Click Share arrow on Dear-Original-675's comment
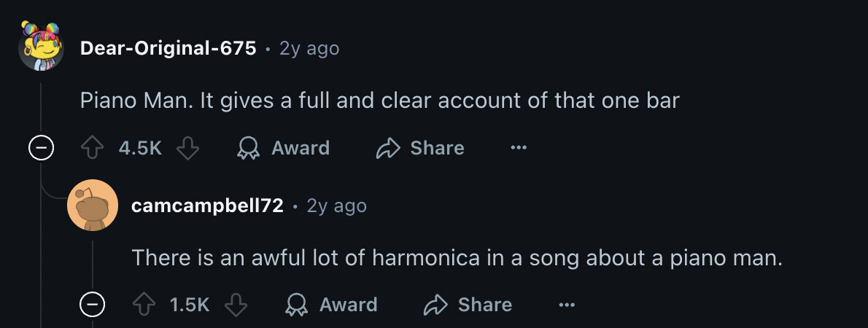This screenshot has width=868, height=328. click(x=387, y=148)
